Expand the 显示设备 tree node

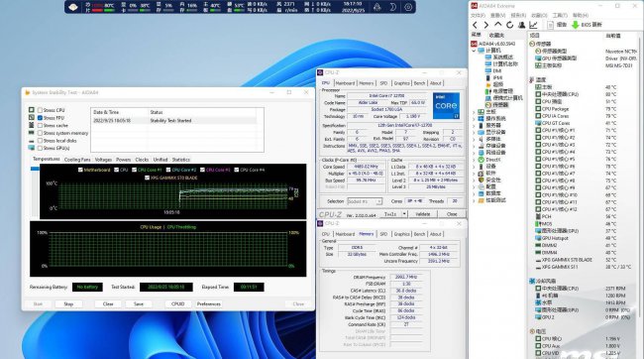pos(474,132)
